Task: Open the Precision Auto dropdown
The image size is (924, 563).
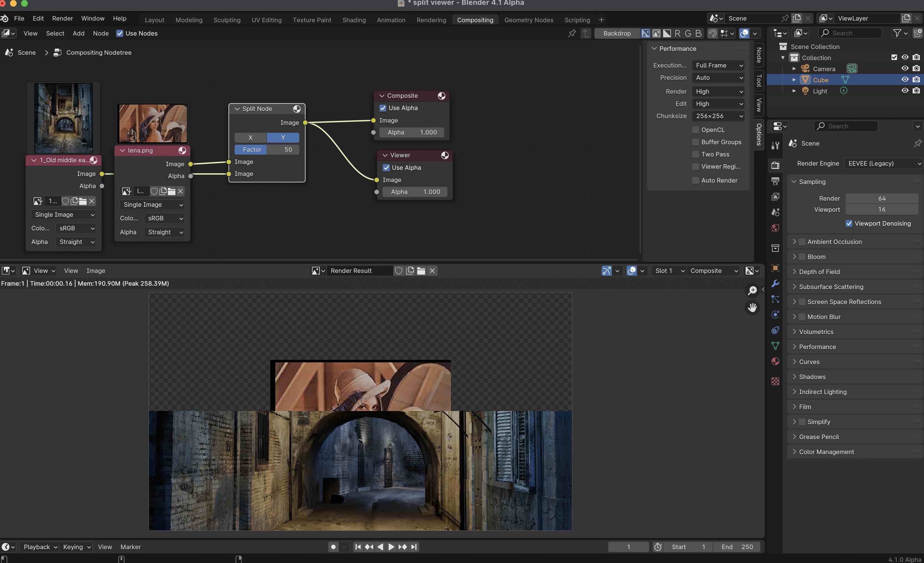Action: click(718, 78)
